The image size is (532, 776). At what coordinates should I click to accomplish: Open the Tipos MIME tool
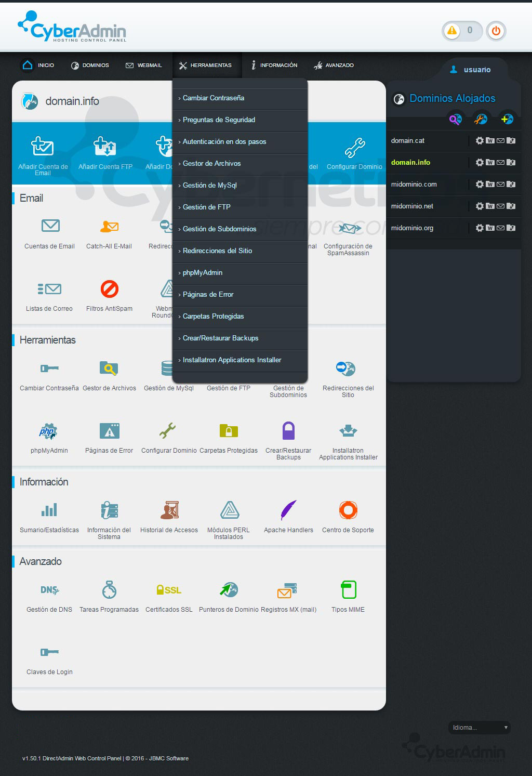[x=348, y=590]
